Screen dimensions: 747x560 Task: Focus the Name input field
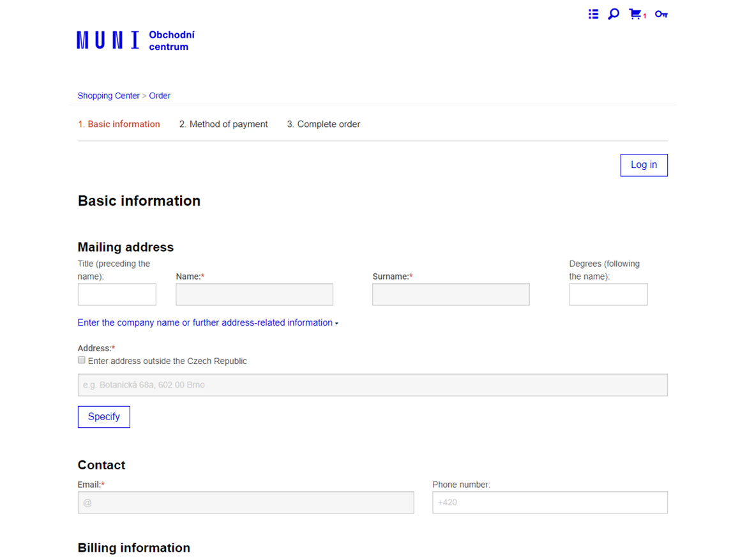254,294
